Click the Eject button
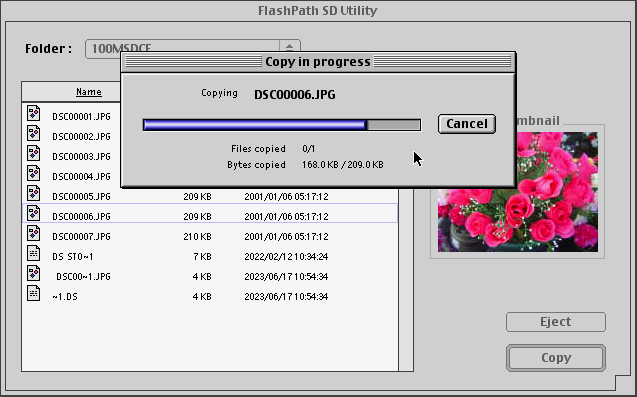The height and width of the screenshot is (397, 637). (556, 322)
